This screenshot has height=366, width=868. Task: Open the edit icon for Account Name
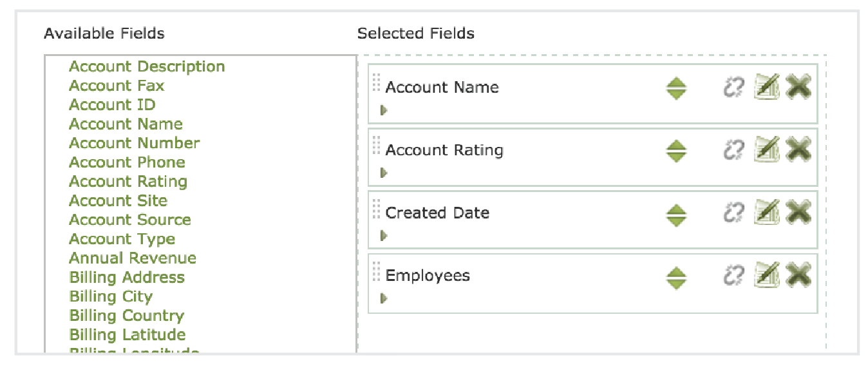766,87
